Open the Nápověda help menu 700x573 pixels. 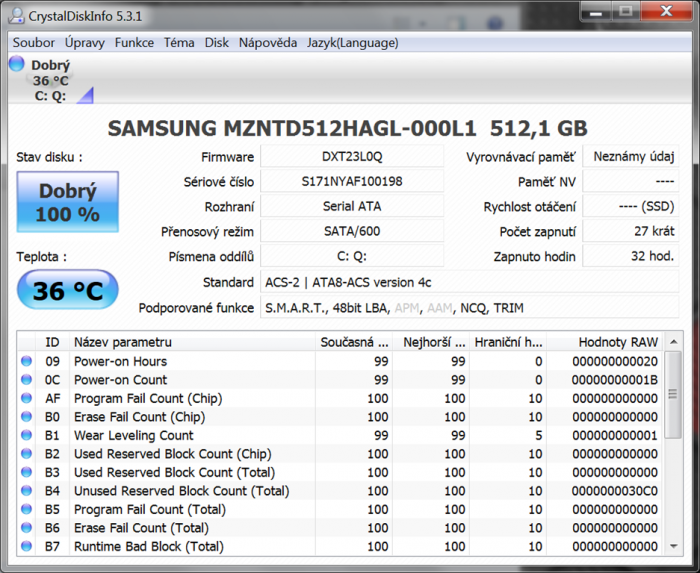(267, 43)
